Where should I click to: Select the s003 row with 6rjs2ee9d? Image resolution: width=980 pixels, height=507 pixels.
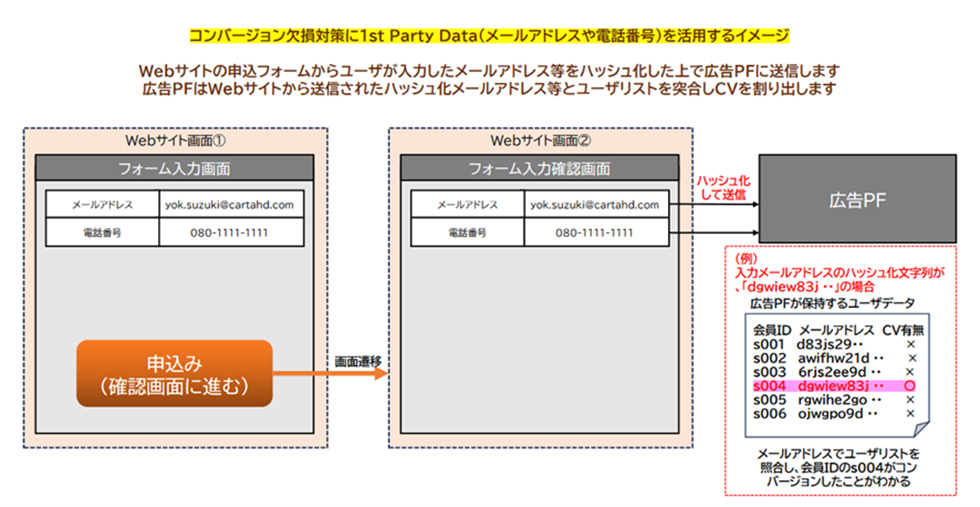833,372
